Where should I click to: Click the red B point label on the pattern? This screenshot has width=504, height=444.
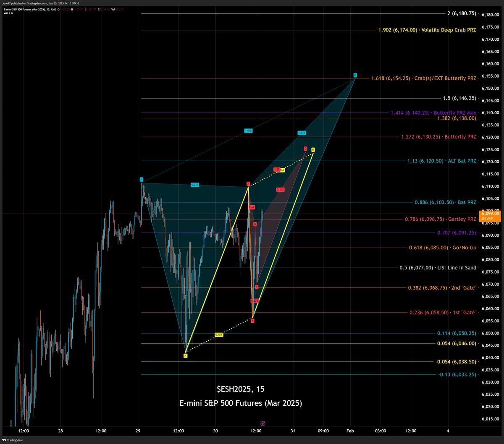click(255, 223)
